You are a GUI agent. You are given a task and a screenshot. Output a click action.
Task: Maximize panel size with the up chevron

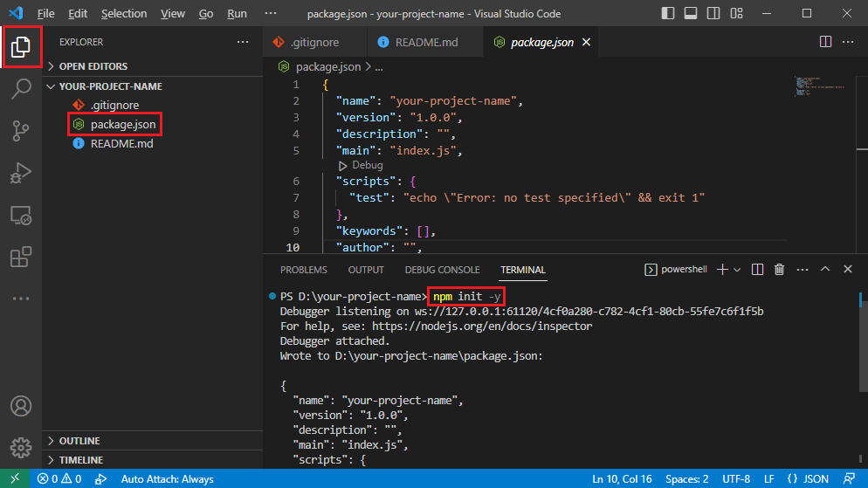(824, 270)
